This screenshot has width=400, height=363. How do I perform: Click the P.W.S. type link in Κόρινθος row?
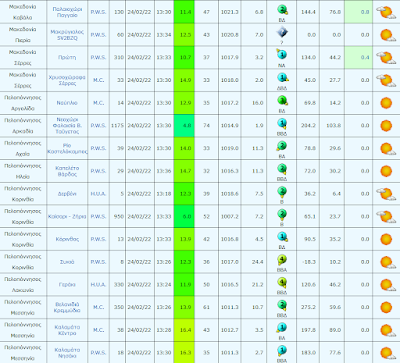98,239
